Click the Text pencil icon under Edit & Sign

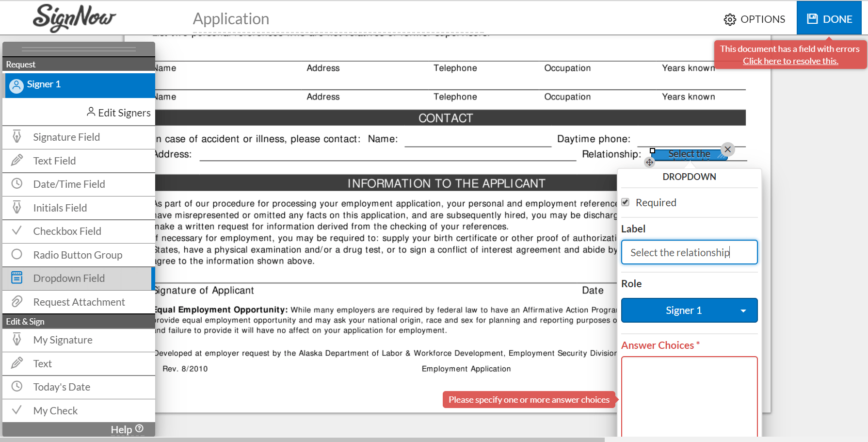click(17, 363)
